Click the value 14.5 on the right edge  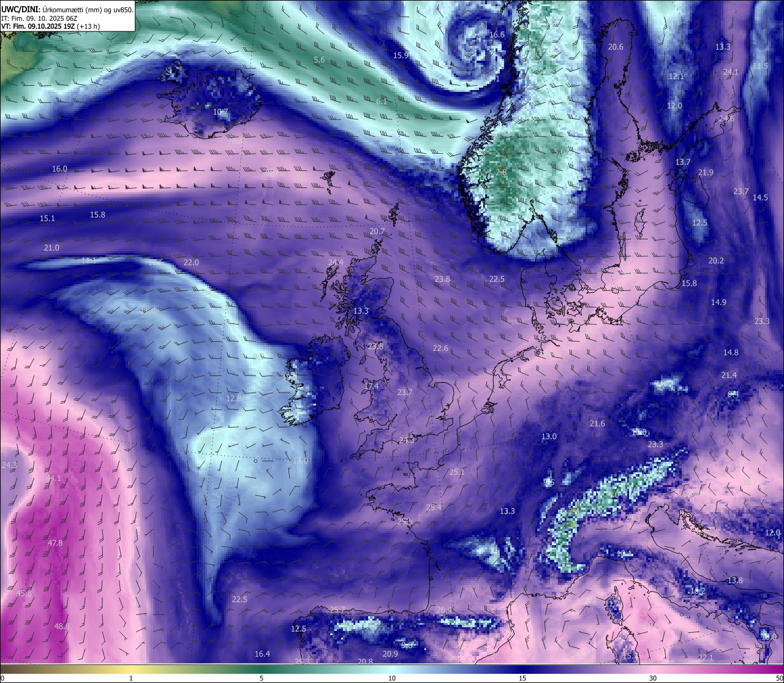pyautogui.click(x=760, y=198)
